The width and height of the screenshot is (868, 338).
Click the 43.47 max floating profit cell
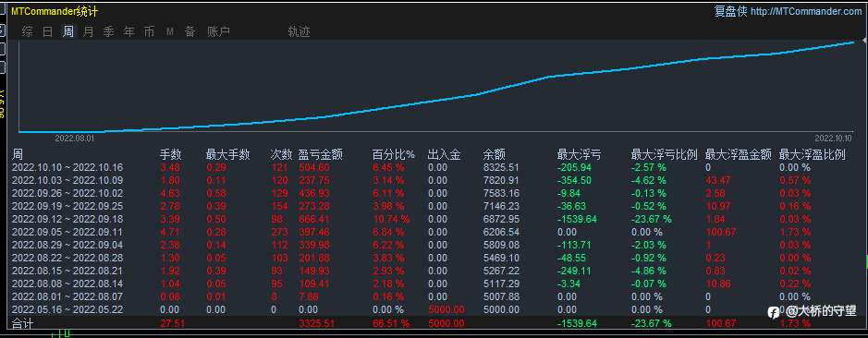pos(718,180)
